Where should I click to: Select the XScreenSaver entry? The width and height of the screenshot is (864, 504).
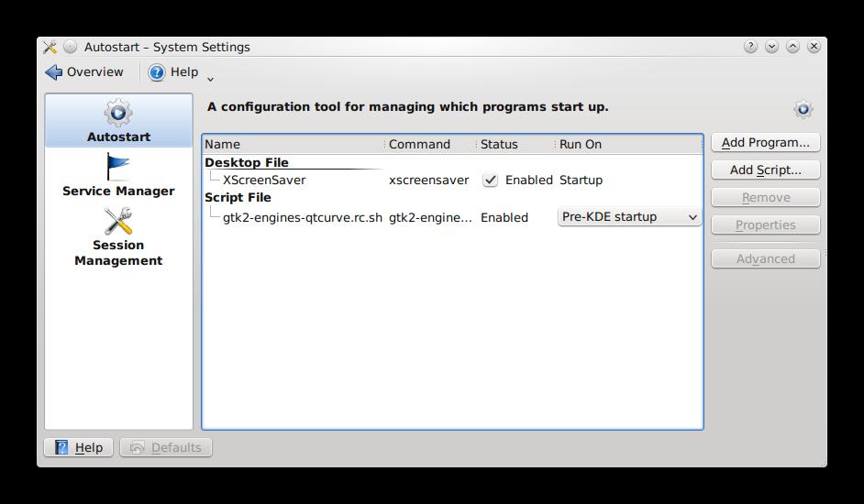264,181
